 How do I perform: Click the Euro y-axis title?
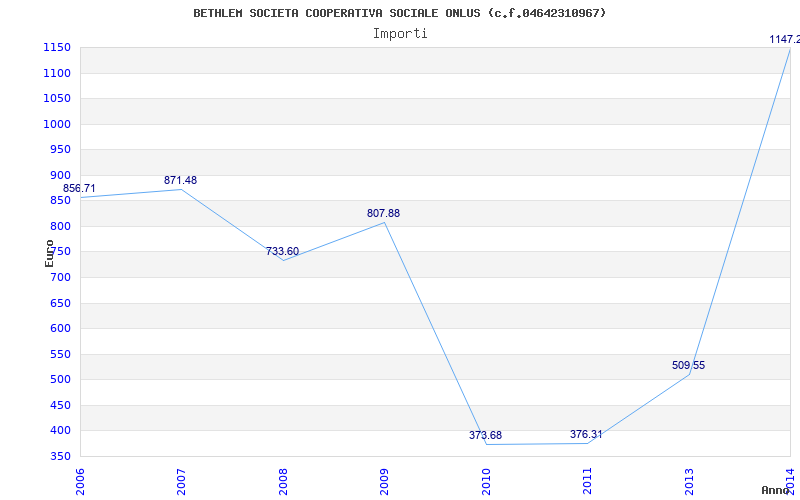[49, 253]
